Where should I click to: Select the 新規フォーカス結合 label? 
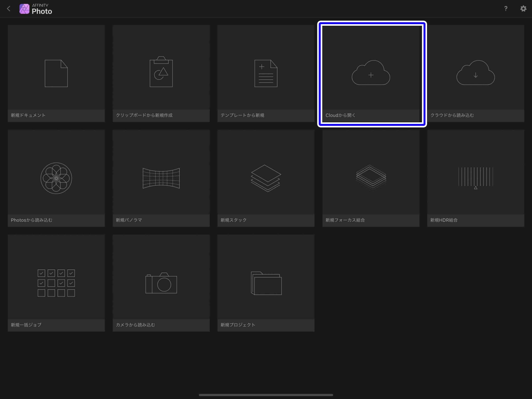tap(345, 220)
